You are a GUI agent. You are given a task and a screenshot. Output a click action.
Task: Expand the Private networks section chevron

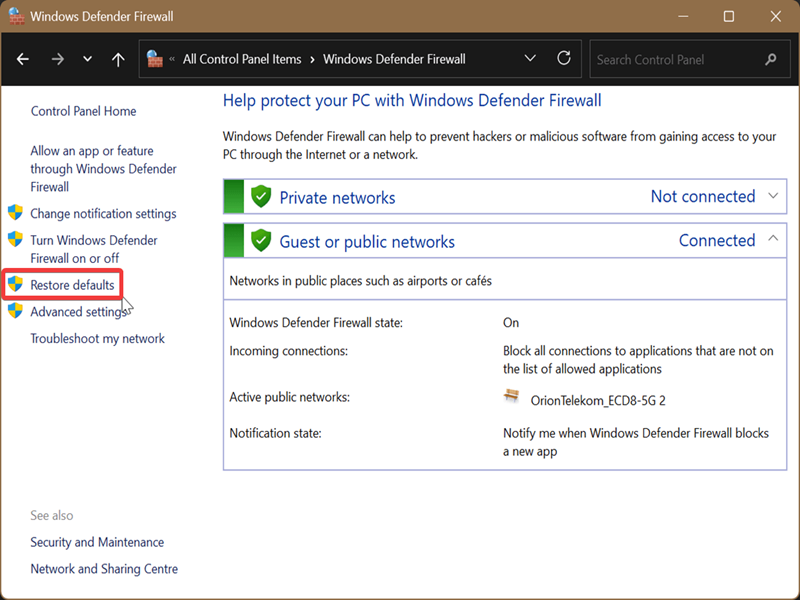(773, 196)
